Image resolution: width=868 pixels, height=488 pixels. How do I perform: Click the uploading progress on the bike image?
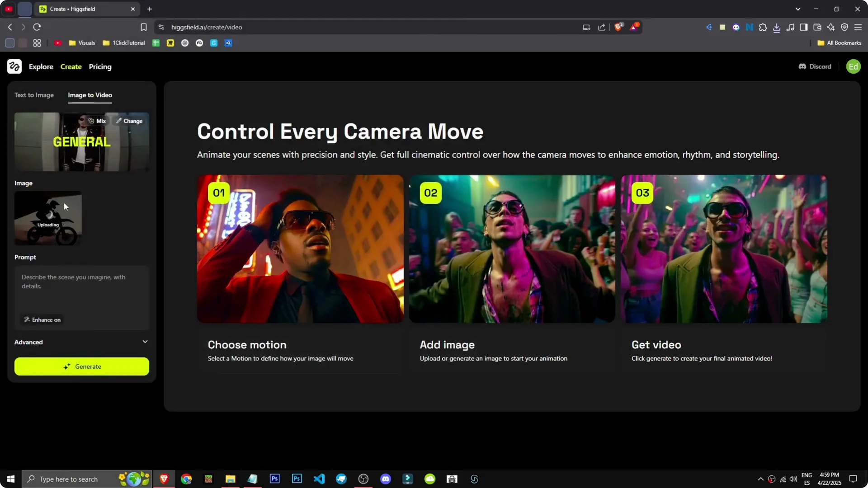(x=47, y=224)
